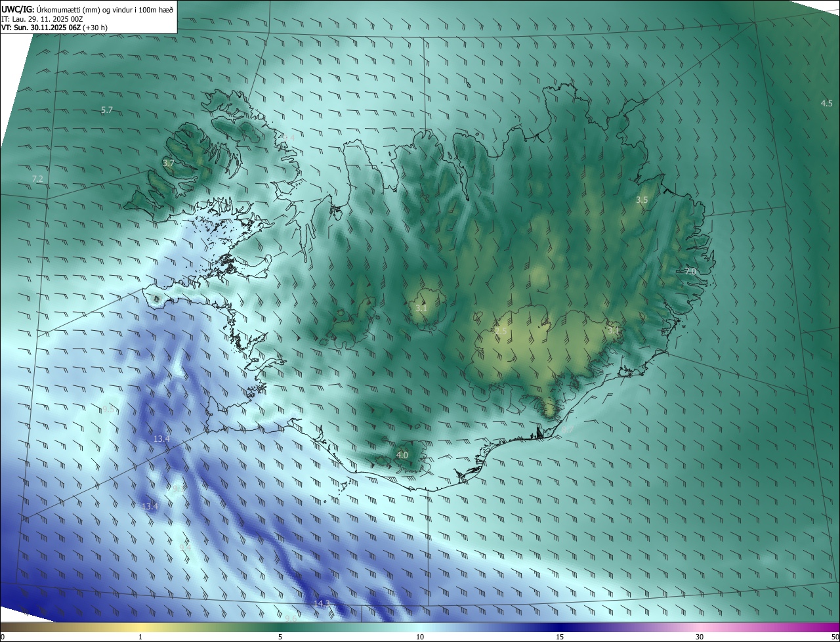Click the map value label "3.7"

169,163
